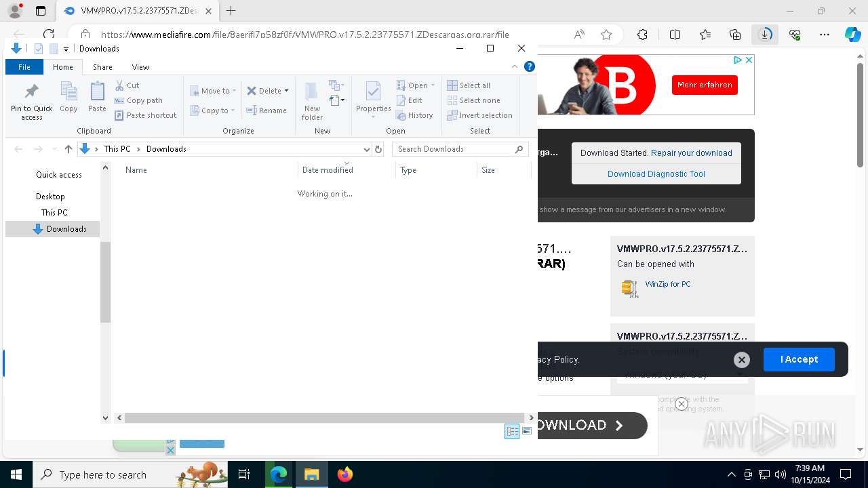Viewport: 868px width, 488px height.
Task: Select This PC in navigation pane
Action: [x=54, y=213]
